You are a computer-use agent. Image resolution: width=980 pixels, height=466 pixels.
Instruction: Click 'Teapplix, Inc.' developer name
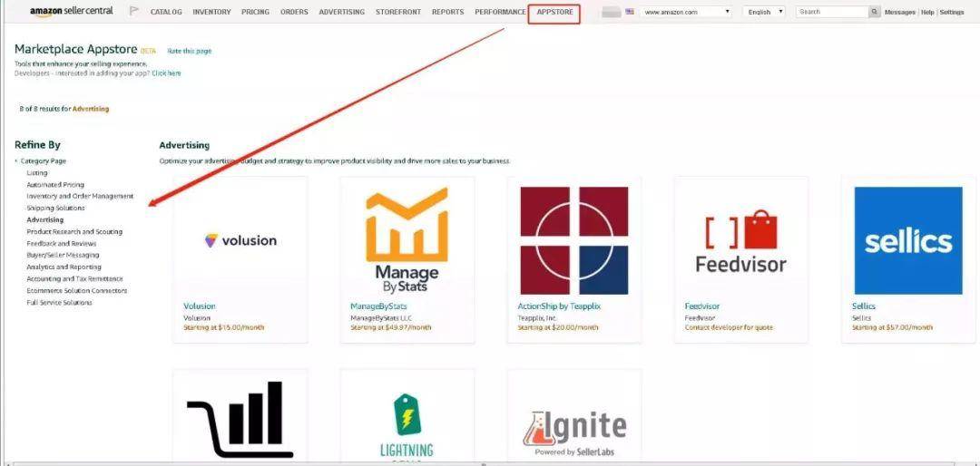tap(537, 318)
